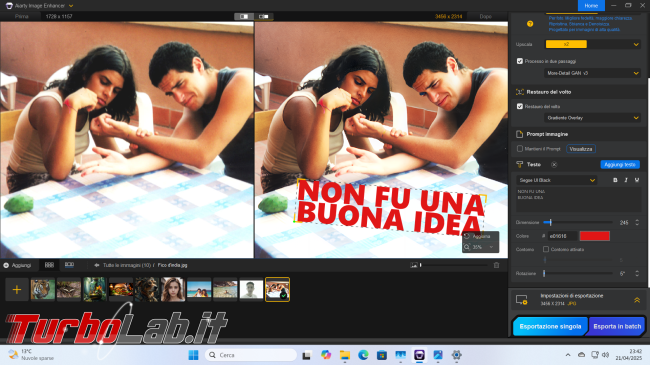Click the zoom magnifier icon at 35%
The width and height of the screenshot is (650, 365).
[x=467, y=247]
